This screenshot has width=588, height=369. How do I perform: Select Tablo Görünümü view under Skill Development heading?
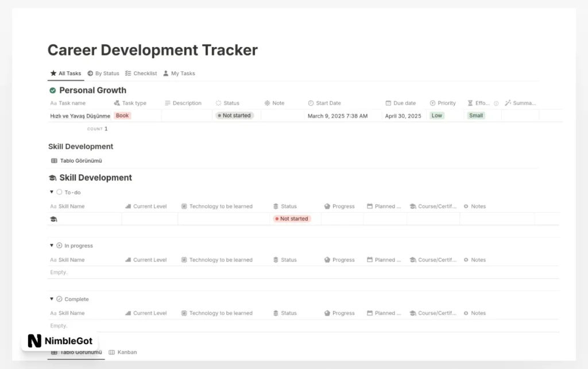[76, 161]
